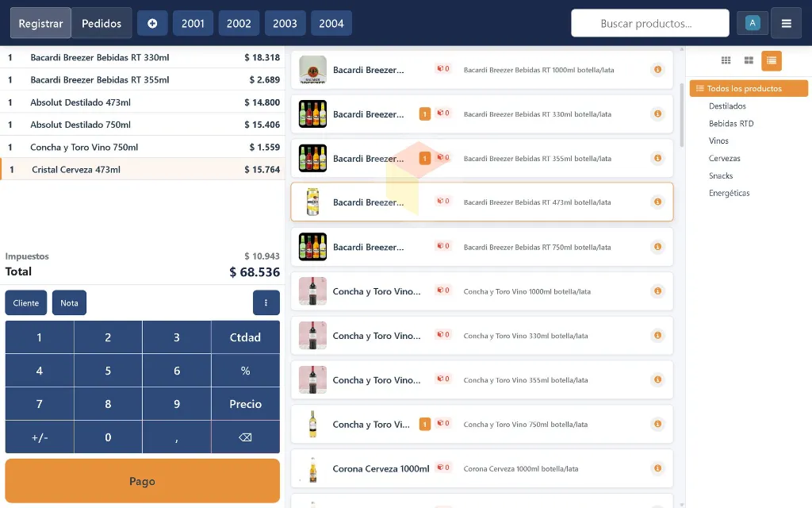This screenshot has height=508, width=812.
Task: Tap numpad digit 0
Action: pyautogui.click(x=108, y=437)
